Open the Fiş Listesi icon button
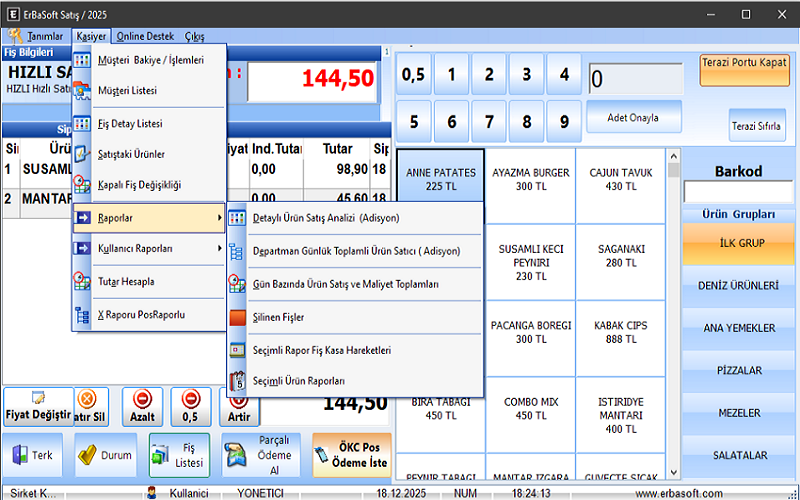 [x=179, y=456]
